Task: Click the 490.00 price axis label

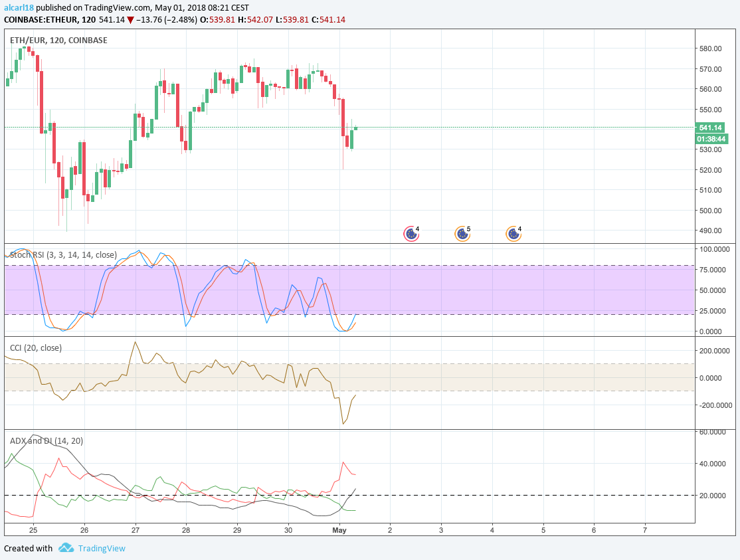Action: click(x=710, y=231)
